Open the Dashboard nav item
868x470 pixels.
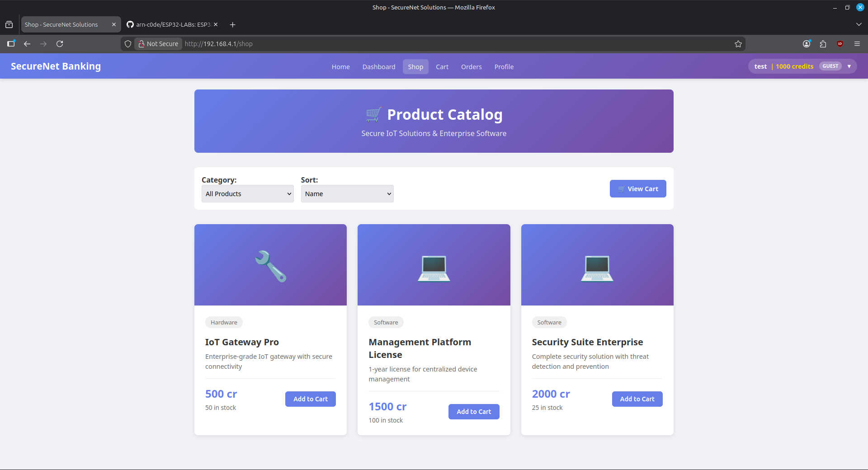click(x=379, y=67)
